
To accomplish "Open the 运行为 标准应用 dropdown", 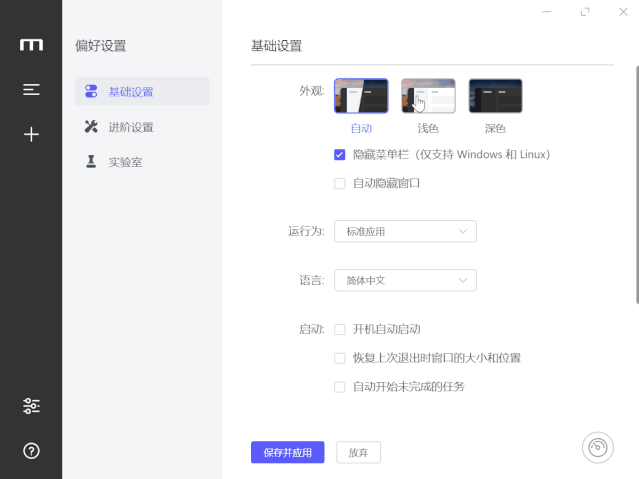I will (x=405, y=231).
